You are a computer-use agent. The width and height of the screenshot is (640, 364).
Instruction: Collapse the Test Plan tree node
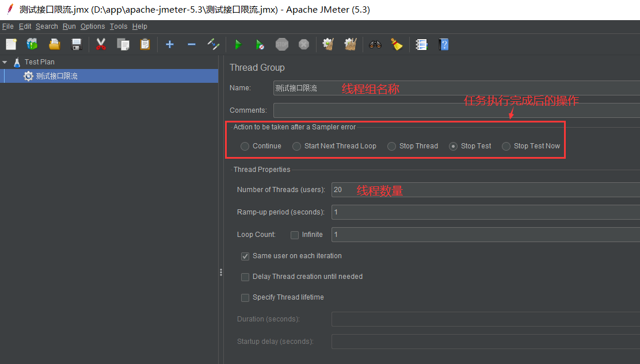click(5, 62)
